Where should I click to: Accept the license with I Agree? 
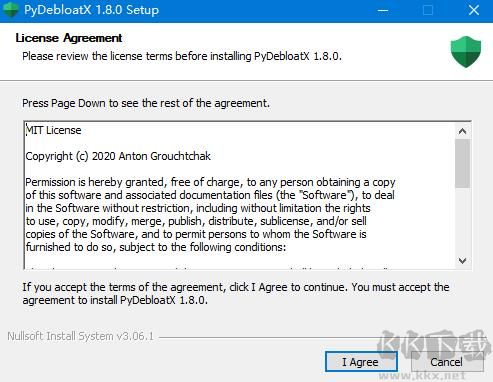click(361, 362)
